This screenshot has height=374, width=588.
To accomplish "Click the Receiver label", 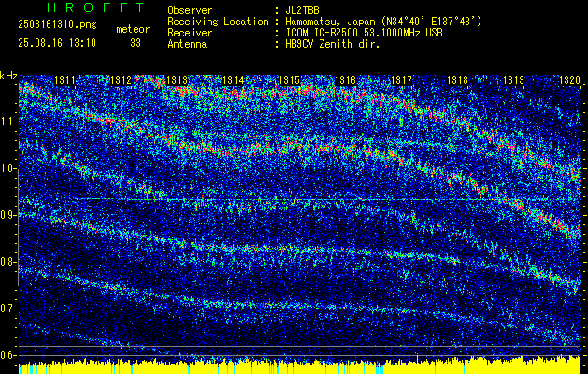I will [190, 33].
